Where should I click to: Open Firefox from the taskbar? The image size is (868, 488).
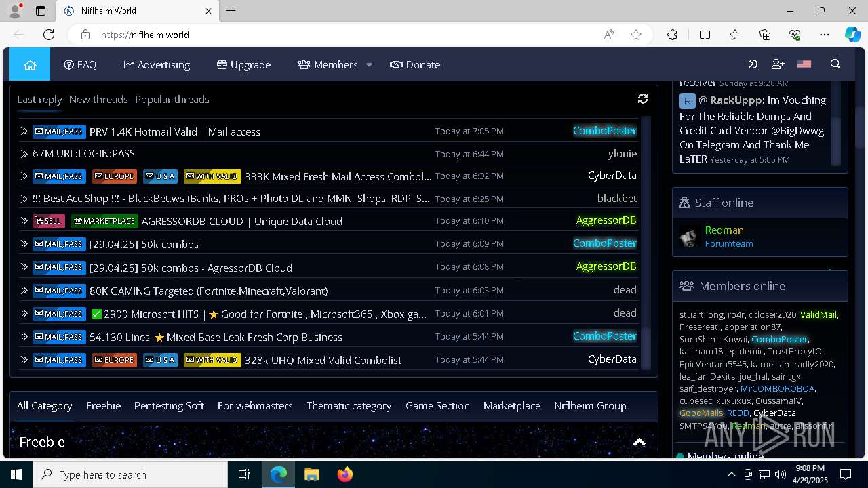pyautogui.click(x=345, y=474)
